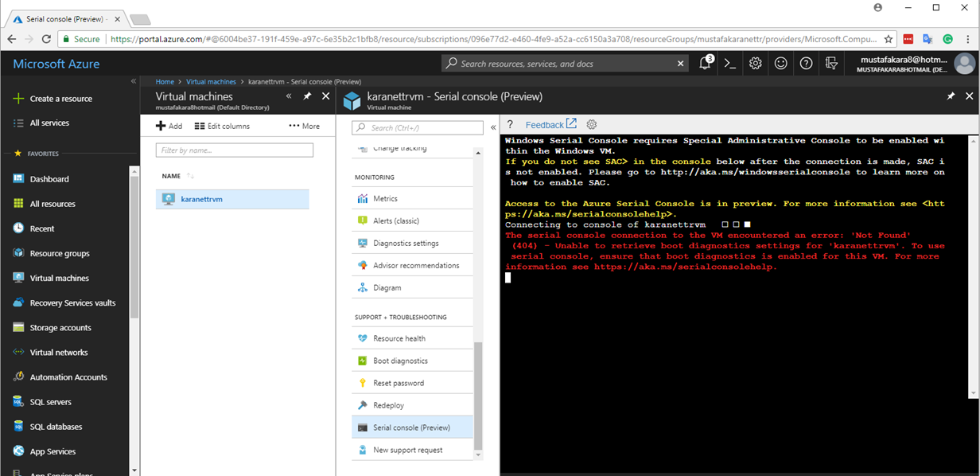Image resolution: width=980 pixels, height=476 pixels.
Task: Collapse the left sidebar with chevrons
Action: tap(134, 81)
